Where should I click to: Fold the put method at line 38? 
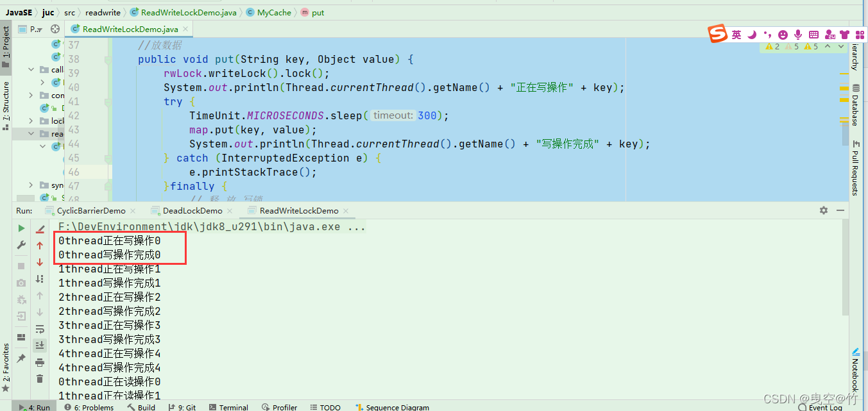tap(107, 60)
